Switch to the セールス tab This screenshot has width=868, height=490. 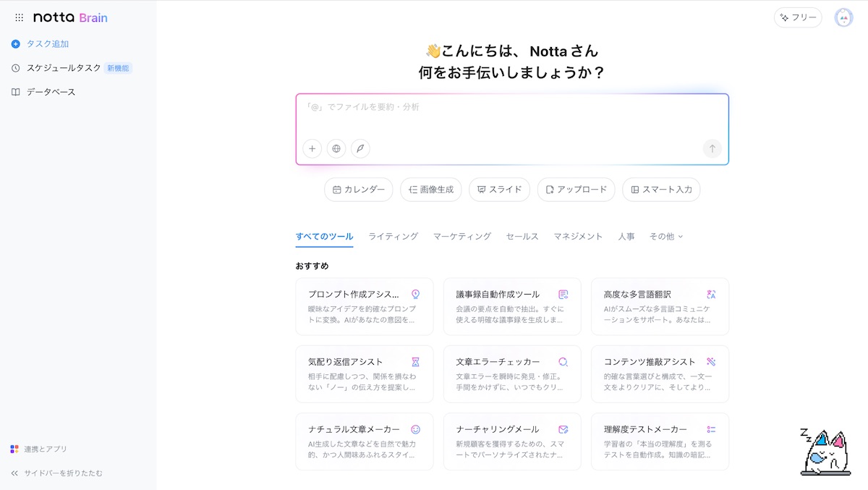[x=522, y=237]
